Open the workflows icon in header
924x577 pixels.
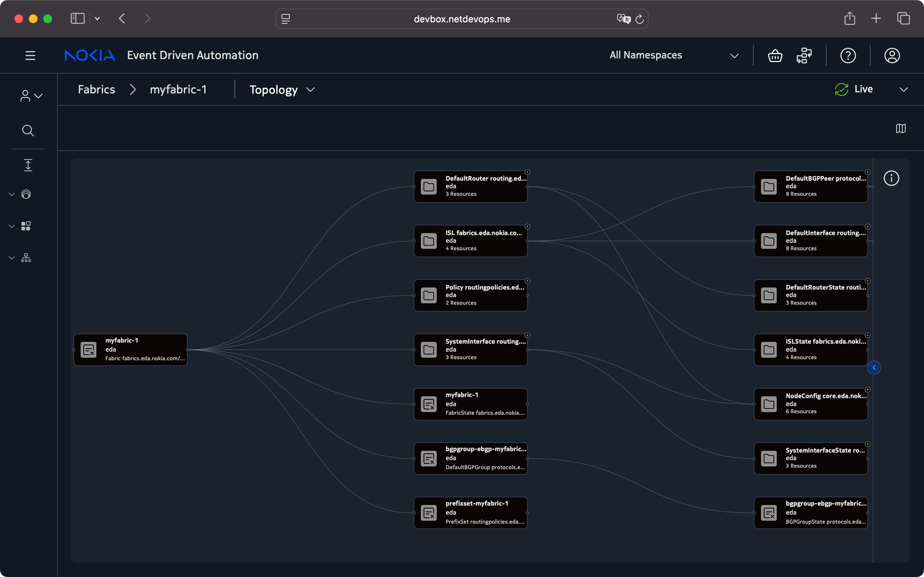click(x=804, y=56)
